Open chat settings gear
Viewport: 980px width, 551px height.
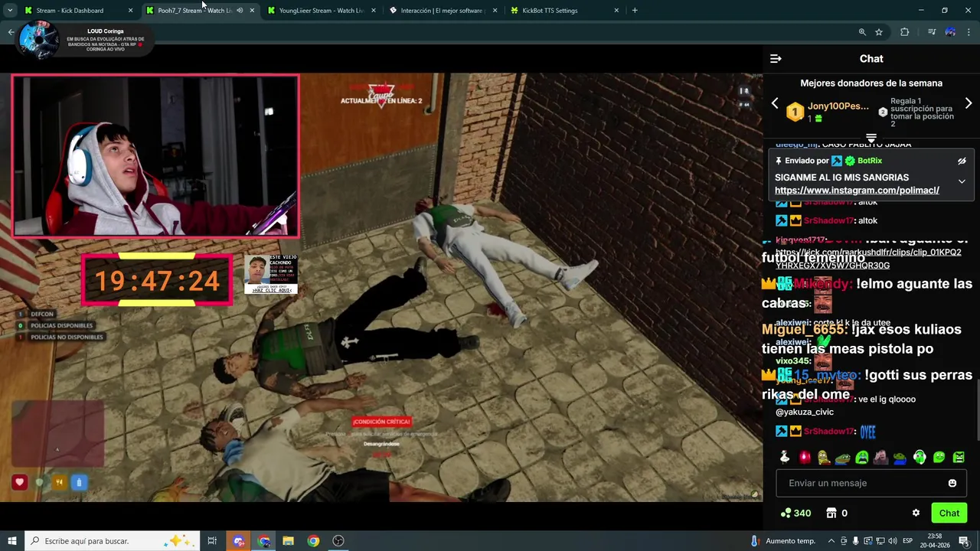tap(916, 514)
